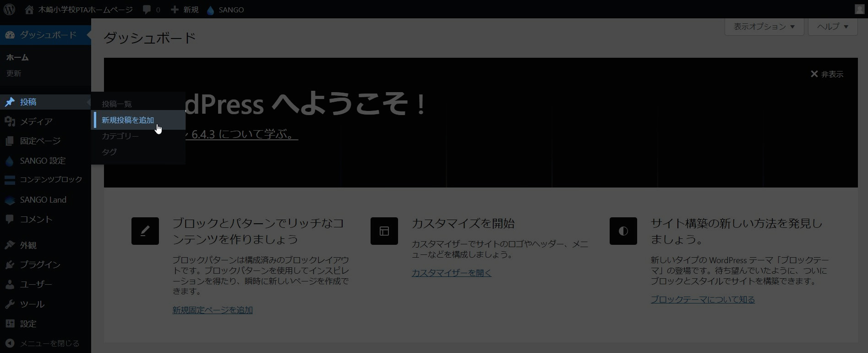This screenshot has width=868, height=353.
Task: Select カテゴリー in the posts submenu
Action: point(120,136)
